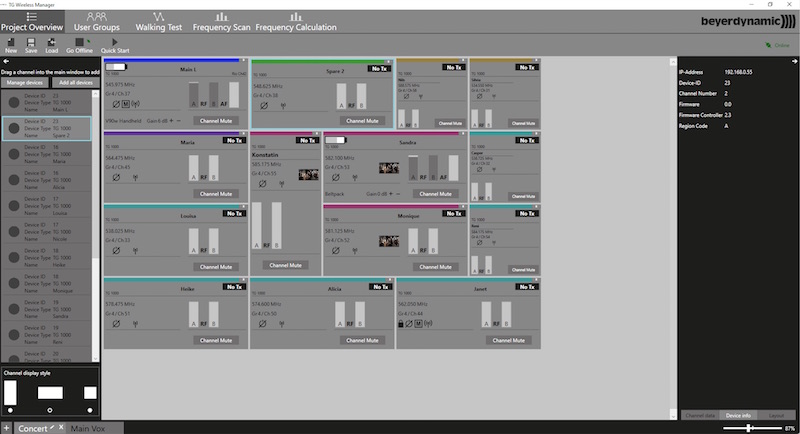Screen dimensions: 800x434
Task: Click the Load project icon
Action: coord(51,41)
